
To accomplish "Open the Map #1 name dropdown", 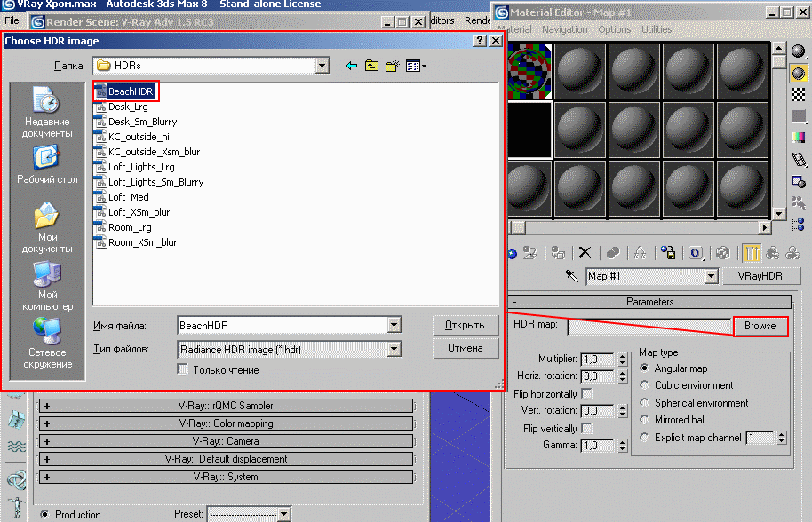I will pos(711,276).
